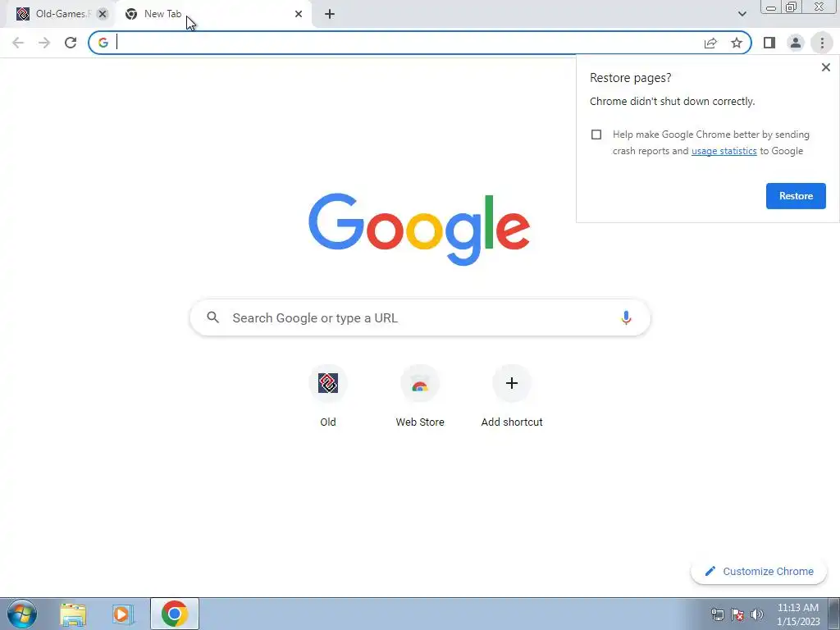Viewport: 840px width, 630px height.
Task: Toggle the side panel icon
Action: click(x=769, y=43)
